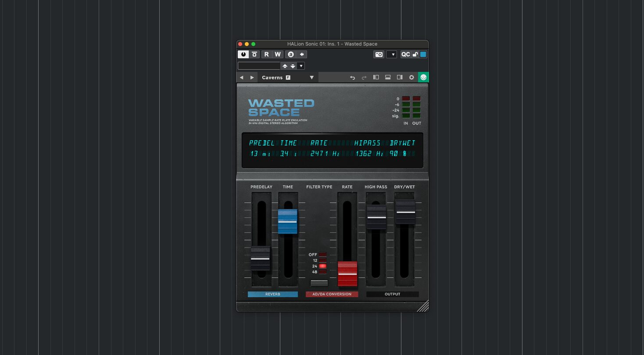The height and width of the screenshot is (355, 644).
Task: Click the blue REVERB section label
Action: [x=273, y=294]
